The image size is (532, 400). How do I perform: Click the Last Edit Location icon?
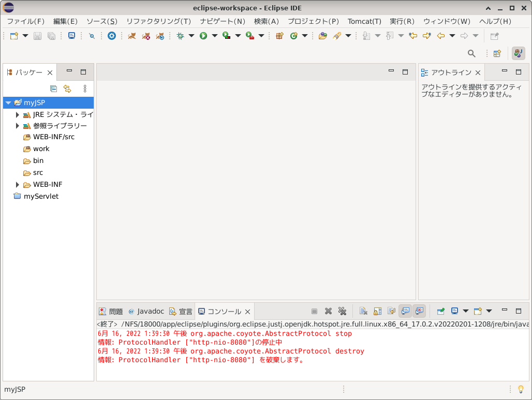[x=413, y=36]
